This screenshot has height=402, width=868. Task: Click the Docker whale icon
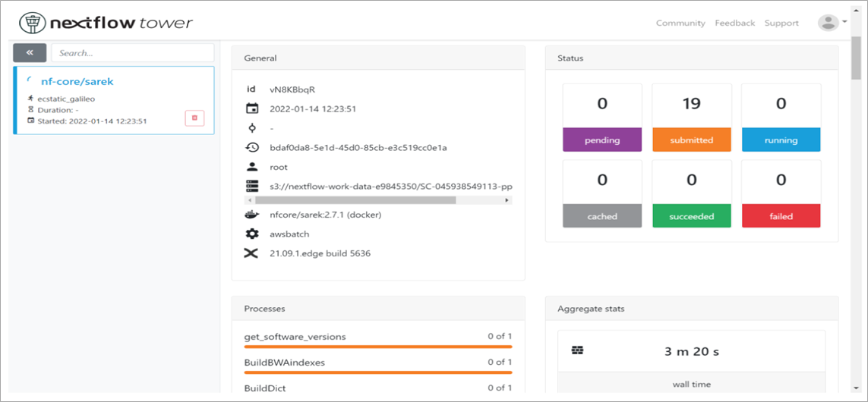pos(252,215)
